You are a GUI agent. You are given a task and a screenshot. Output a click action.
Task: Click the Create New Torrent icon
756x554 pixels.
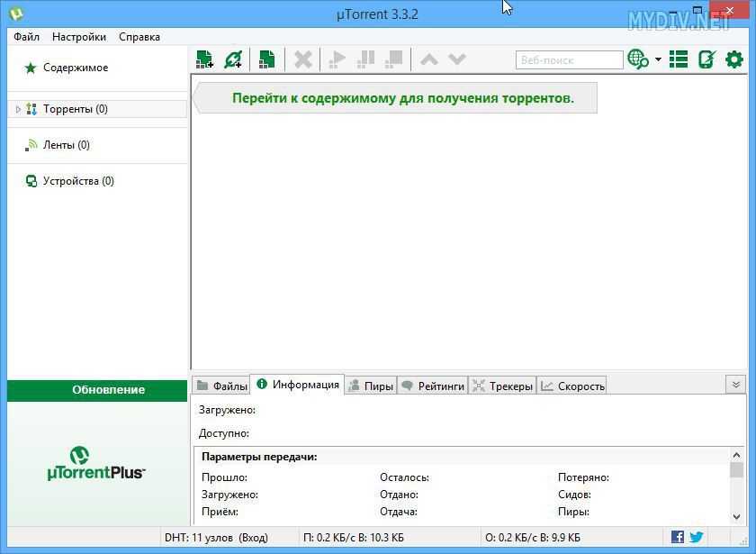tap(266, 59)
